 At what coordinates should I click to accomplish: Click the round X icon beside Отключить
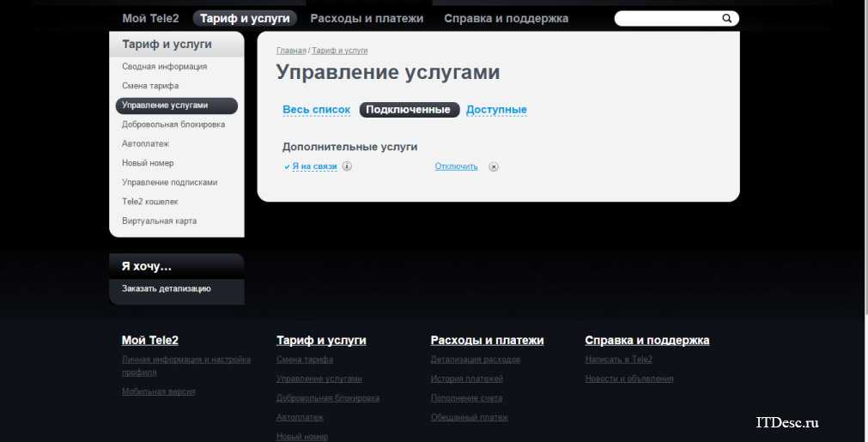coord(494,167)
